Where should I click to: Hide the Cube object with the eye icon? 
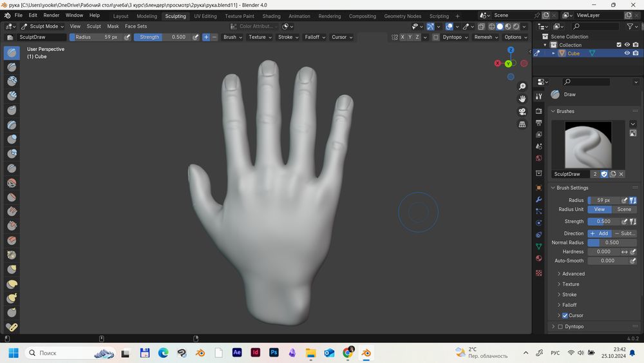click(x=627, y=54)
